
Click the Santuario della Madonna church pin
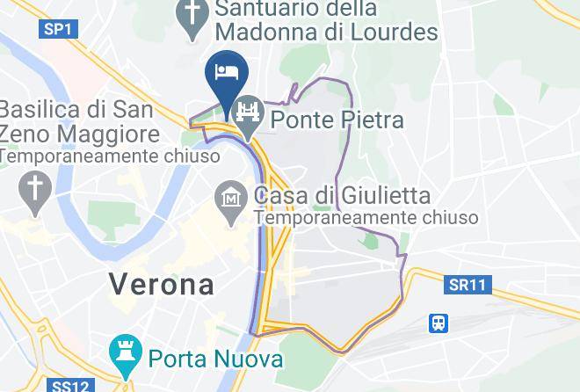point(192,17)
